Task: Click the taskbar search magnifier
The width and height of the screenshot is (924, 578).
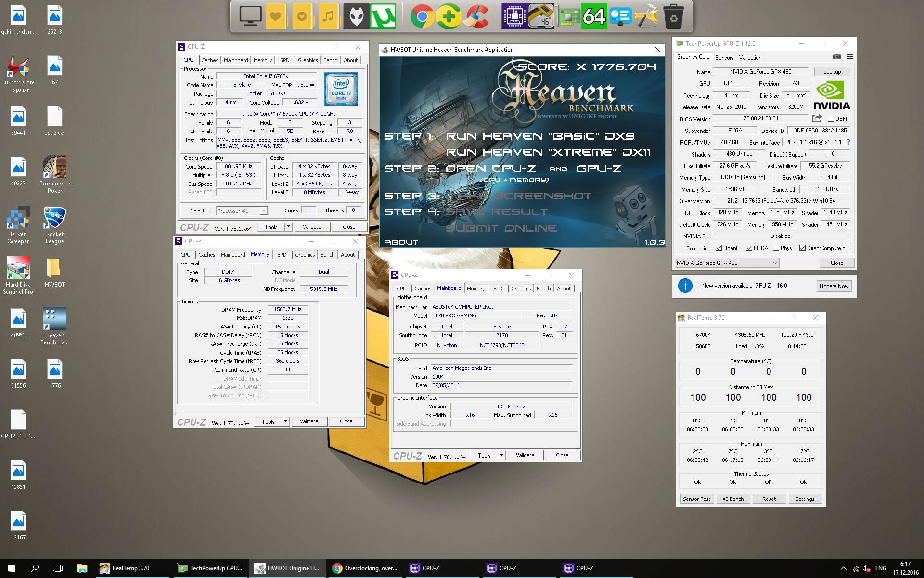Action: (x=35, y=568)
